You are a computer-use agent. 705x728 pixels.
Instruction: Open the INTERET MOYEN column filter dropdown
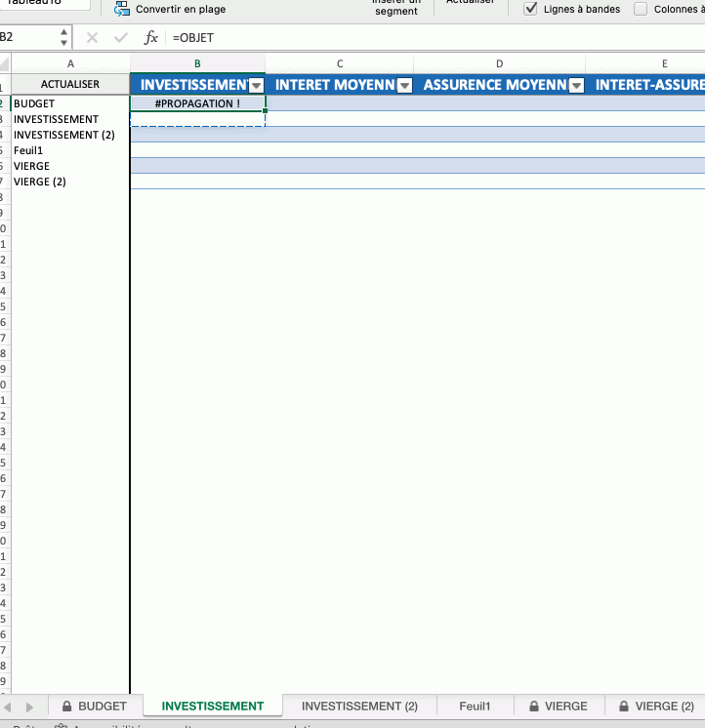tap(404, 85)
